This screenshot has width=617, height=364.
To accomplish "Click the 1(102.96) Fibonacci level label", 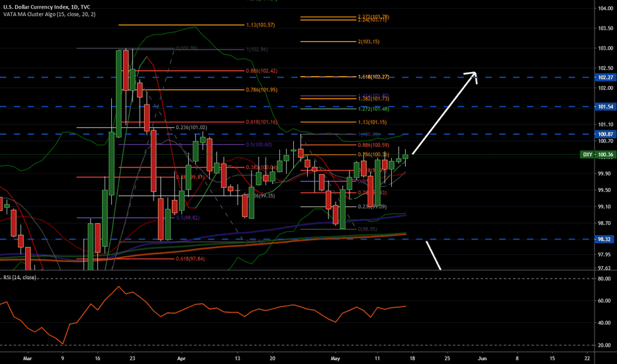I will tap(257, 50).
